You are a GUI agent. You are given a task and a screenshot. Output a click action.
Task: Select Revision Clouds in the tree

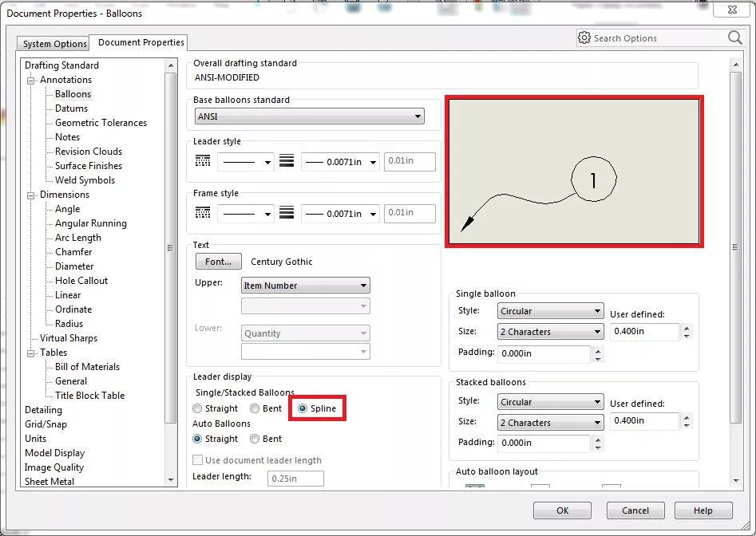click(89, 152)
